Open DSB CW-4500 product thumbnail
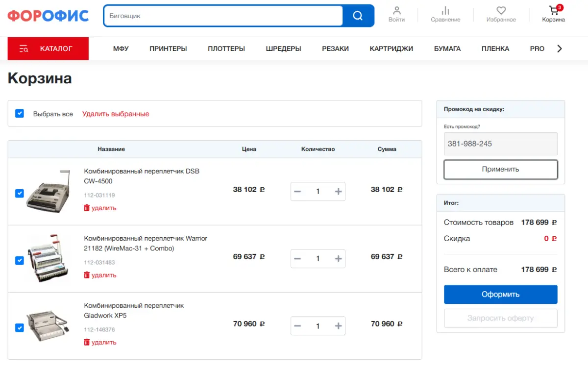This screenshot has width=588, height=373. coord(49,191)
